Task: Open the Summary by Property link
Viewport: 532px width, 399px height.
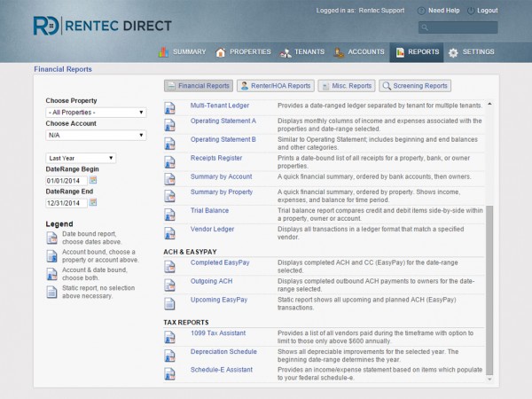Action: click(x=222, y=192)
